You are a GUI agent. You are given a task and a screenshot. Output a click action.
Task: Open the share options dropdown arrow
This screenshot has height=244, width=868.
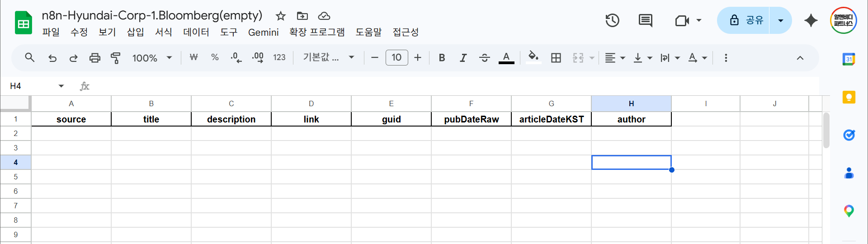pos(781,20)
